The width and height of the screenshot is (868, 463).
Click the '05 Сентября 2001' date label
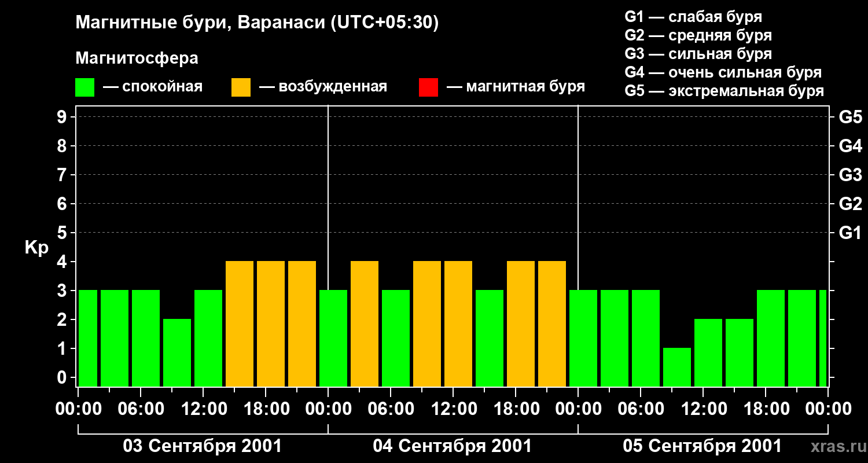703,446
